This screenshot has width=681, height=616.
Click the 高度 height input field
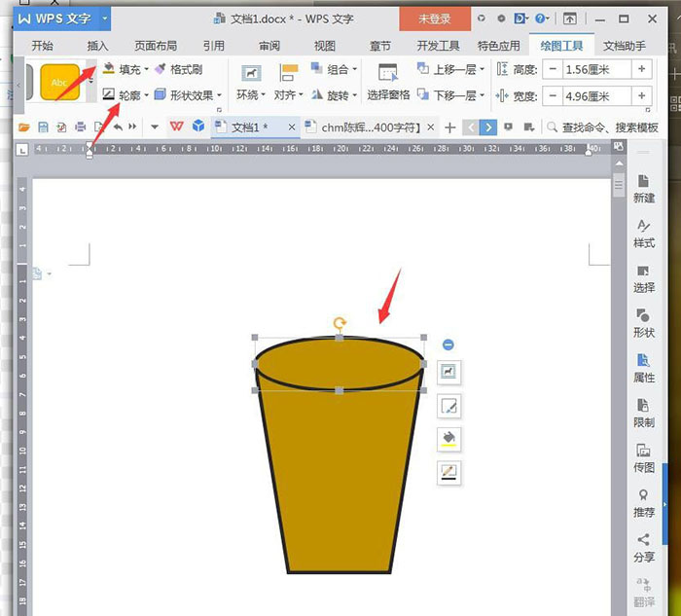596,69
